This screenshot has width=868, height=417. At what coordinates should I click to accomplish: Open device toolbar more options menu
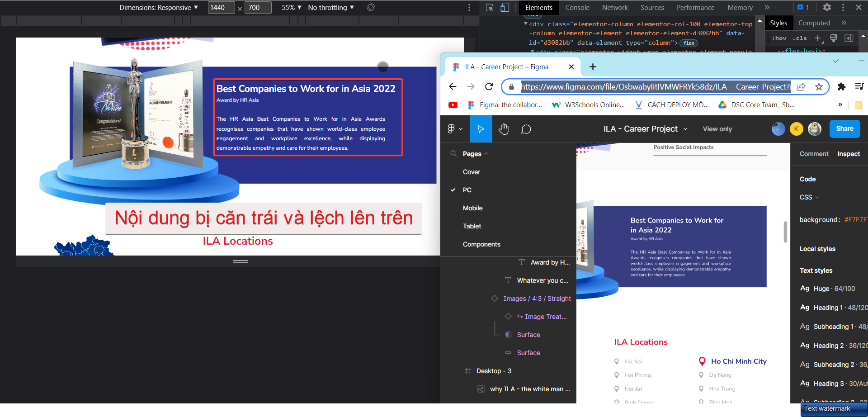[469, 7]
